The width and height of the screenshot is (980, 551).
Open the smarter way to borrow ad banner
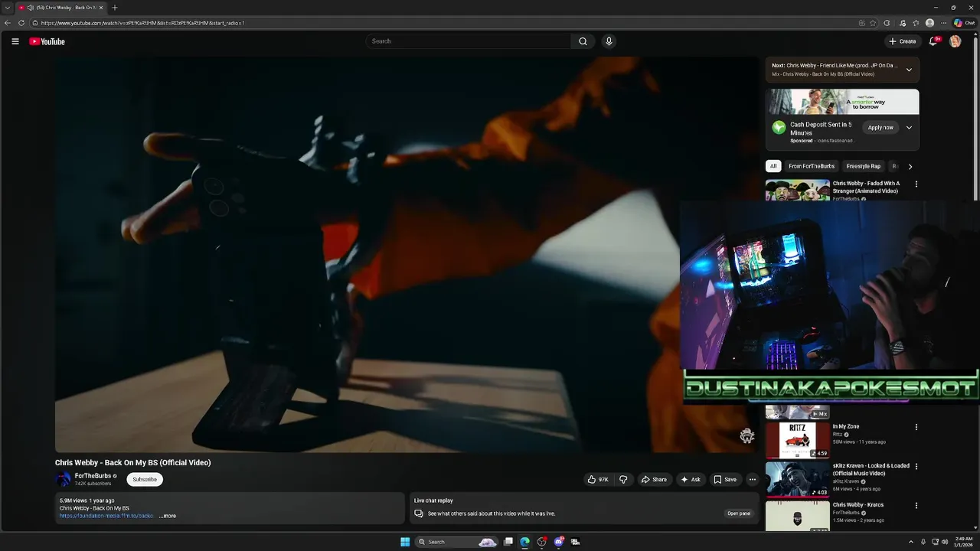pyautogui.click(x=842, y=102)
